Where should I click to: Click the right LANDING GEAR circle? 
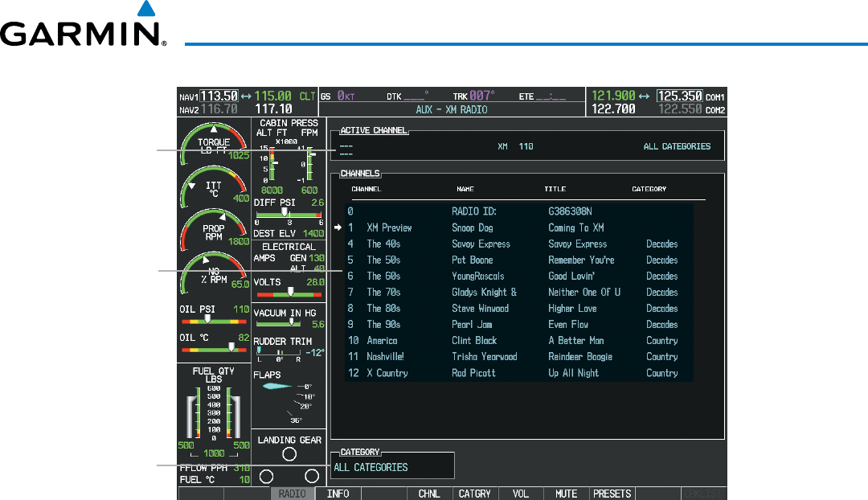[312, 476]
